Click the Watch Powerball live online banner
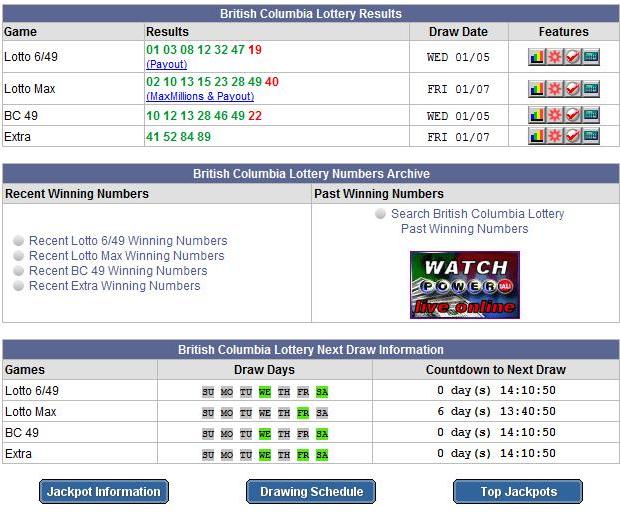 [x=465, y=285]
